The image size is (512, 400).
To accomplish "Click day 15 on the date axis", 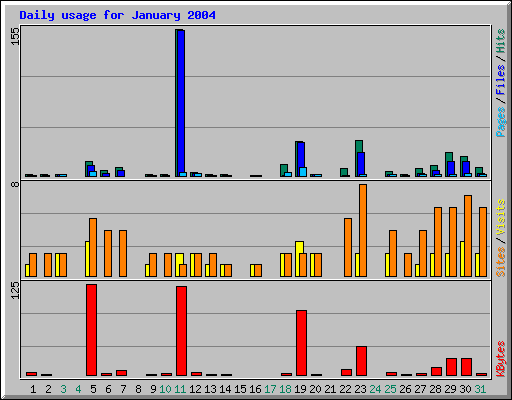I will coord(240,389).
